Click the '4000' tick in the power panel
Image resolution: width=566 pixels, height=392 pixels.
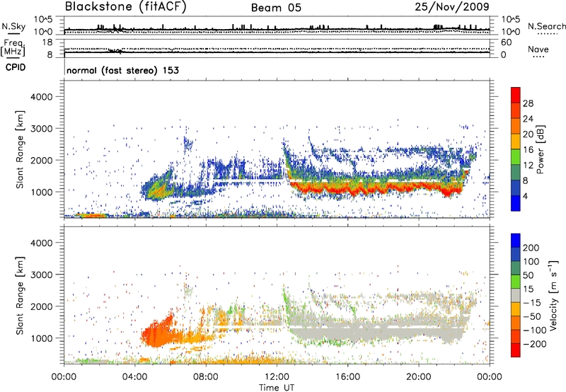click(42, 97)
